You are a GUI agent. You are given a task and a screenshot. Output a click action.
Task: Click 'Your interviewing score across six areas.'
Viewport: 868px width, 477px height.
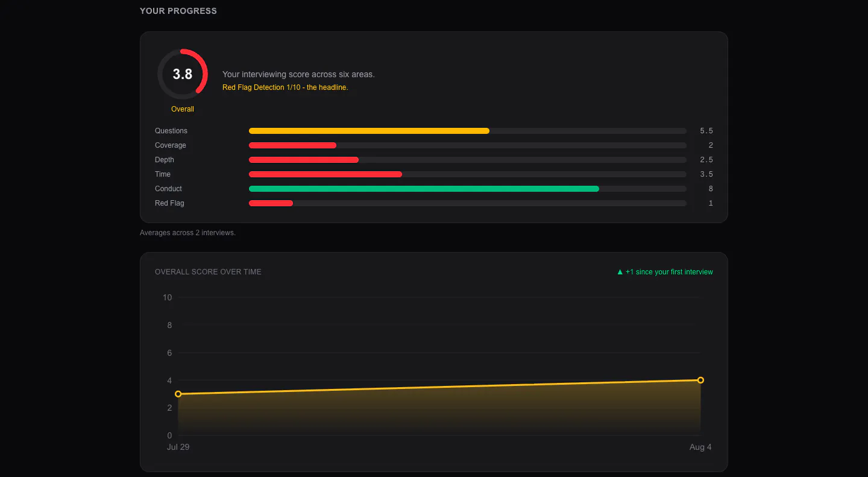298,74
